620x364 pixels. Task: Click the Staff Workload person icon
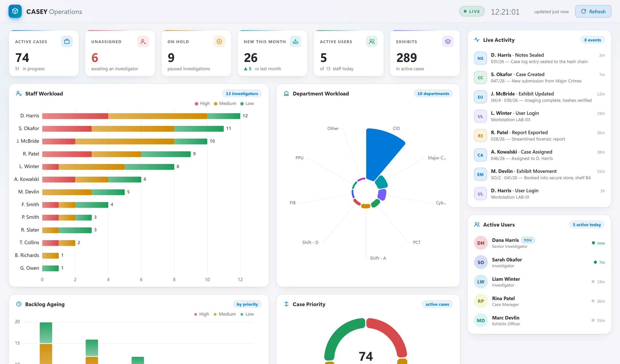point(19,93)
